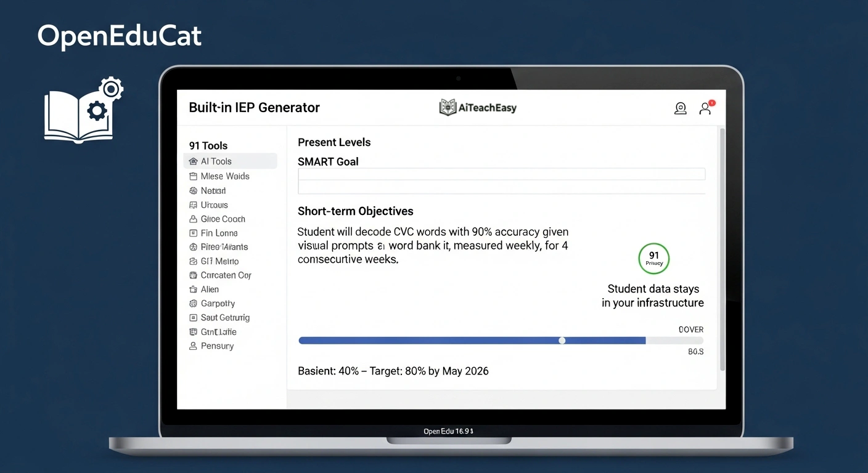868x473 pixels.
Task: Click the OpenEduCat book and gears logo
Action: [84, 110]
